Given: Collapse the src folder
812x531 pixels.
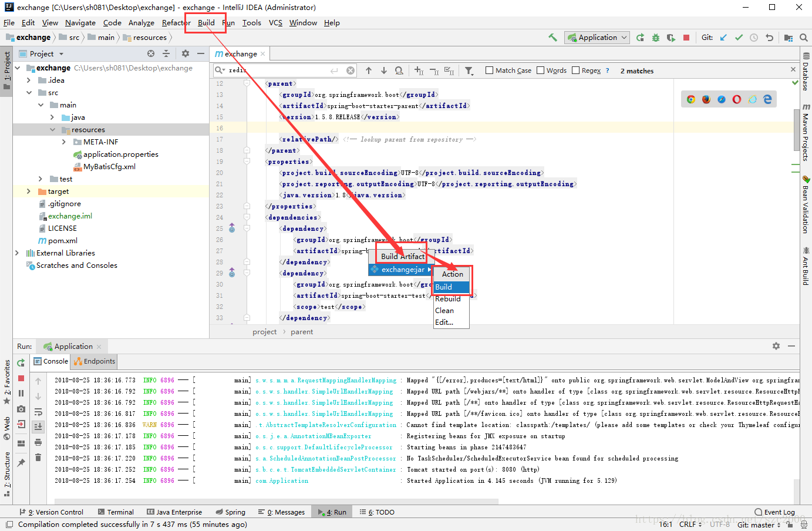Looking at the screenshot, I should [29, 93].
